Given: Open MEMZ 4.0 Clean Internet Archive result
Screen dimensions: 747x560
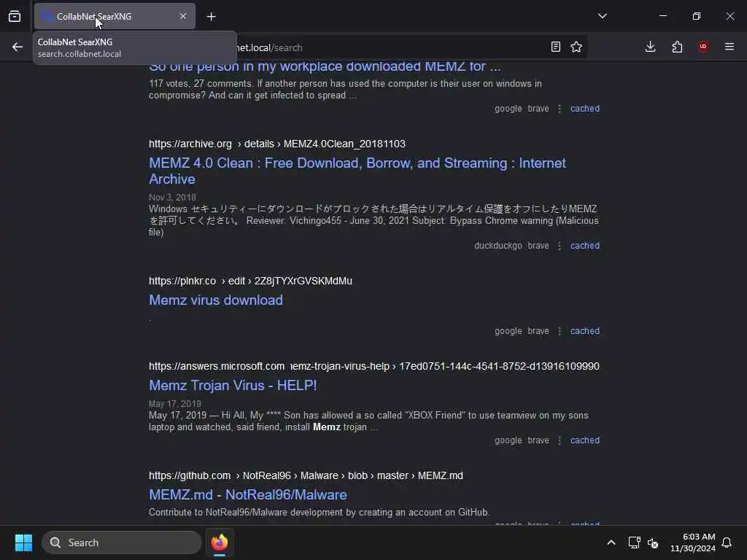Looking at the screenshot, I should click(x=357, y=171).
